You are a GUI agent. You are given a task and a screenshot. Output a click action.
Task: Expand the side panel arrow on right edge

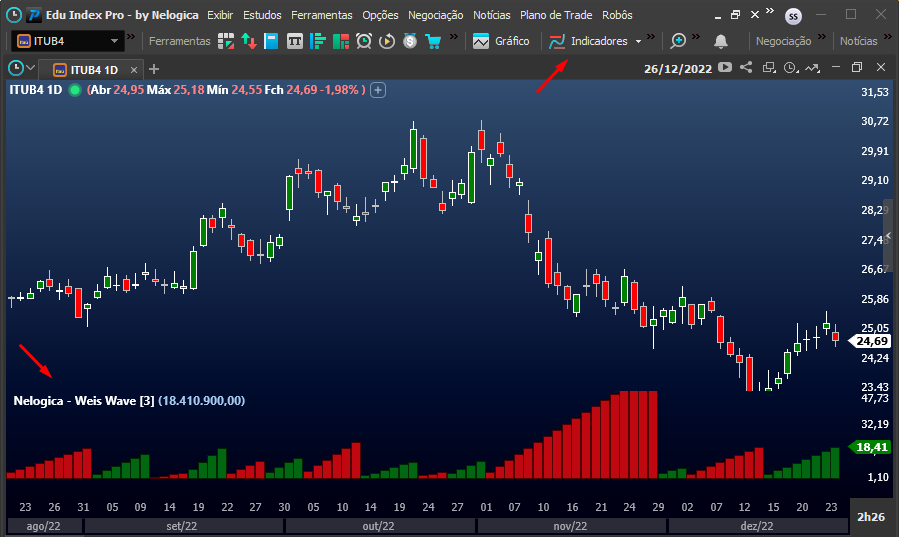pyautogui.click(x=888, y=236)
